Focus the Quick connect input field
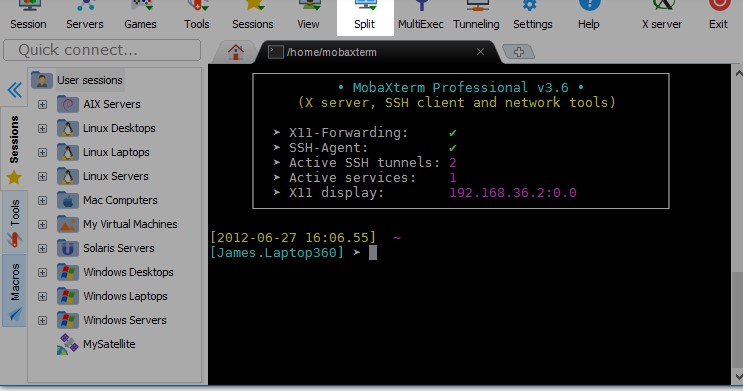Image resolution: width=743 pixels, height=391 pixels. click(102, 50)
